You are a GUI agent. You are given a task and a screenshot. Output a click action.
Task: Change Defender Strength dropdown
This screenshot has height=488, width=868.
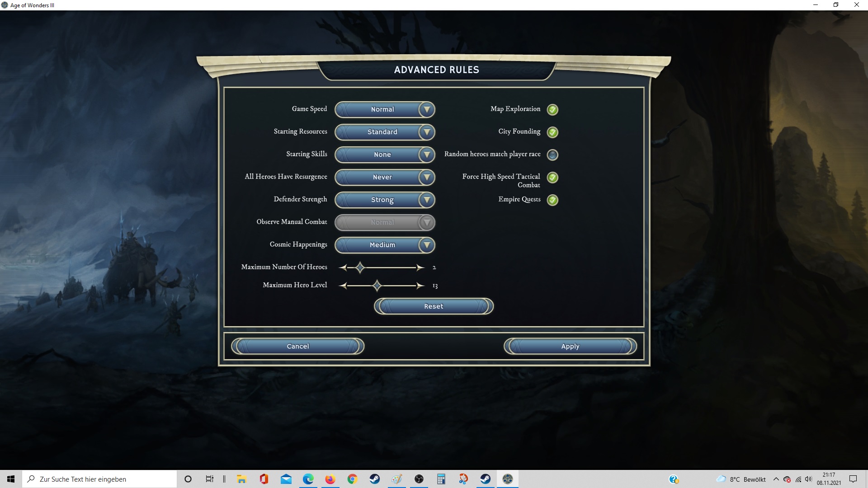[385, 200]
